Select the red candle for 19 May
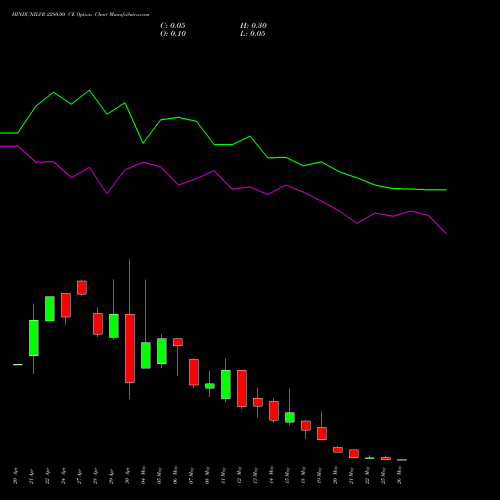500x500 pixels. 322,433
